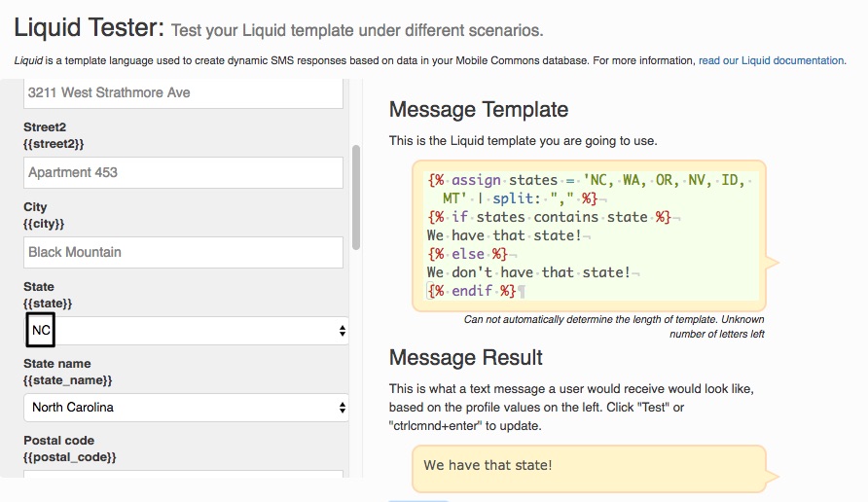The width and height of the screenshot is (868, 502).
Task: Open the State name dropdown 'North Carolina'
Action: pyautogui.click(x=186, y=408)
